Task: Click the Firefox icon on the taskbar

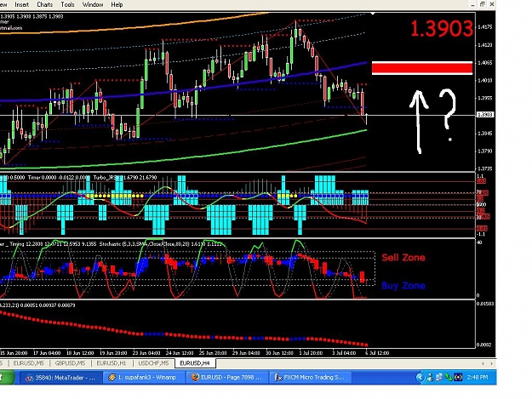Action: point(195,377)
